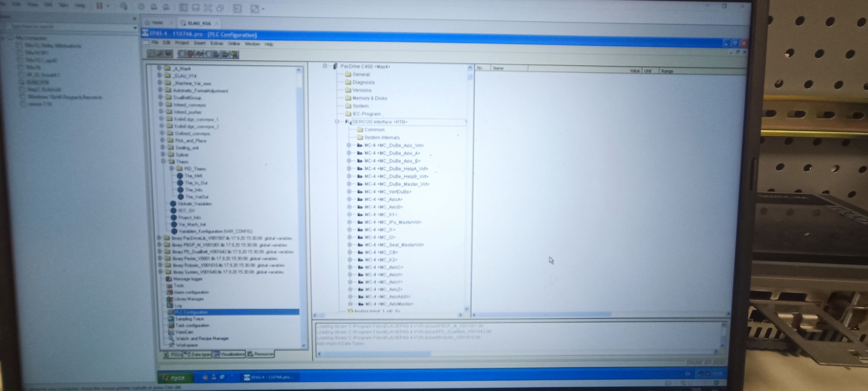Select The_In_Out global variable list
The image size is (868, 391).
coord(196,183)
